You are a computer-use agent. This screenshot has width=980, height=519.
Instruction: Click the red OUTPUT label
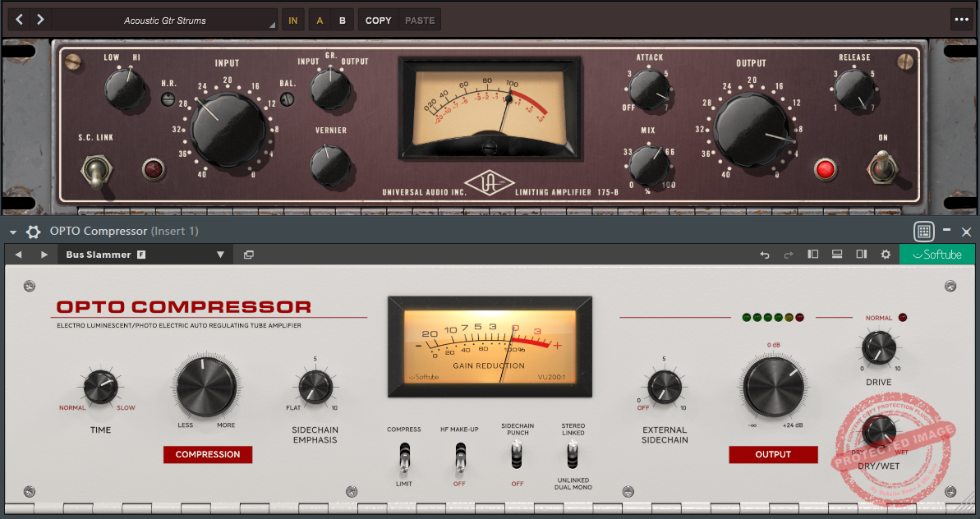[773, 455]
